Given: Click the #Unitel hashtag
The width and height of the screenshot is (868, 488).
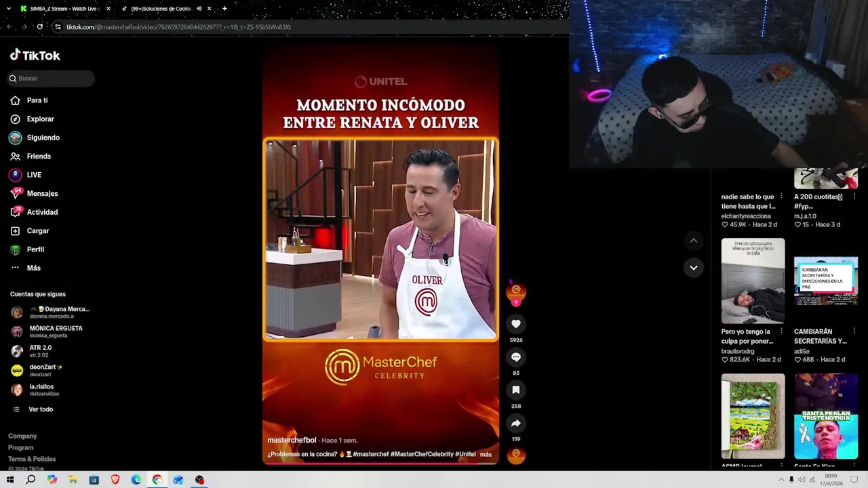Looking at the screenshot, I should point(465,454).
